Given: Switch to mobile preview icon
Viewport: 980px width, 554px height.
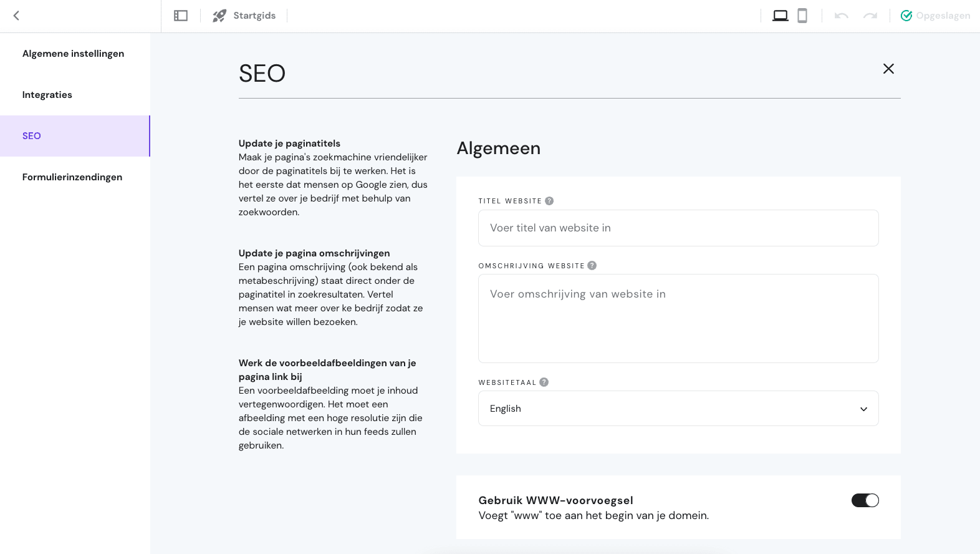Looking at the screenshot, I should 802,16.
